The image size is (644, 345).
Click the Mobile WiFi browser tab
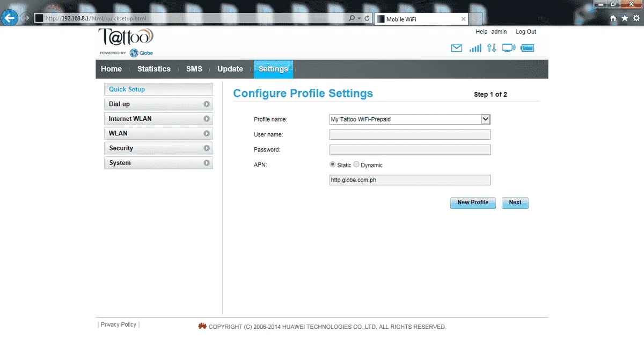click(421, 19)
